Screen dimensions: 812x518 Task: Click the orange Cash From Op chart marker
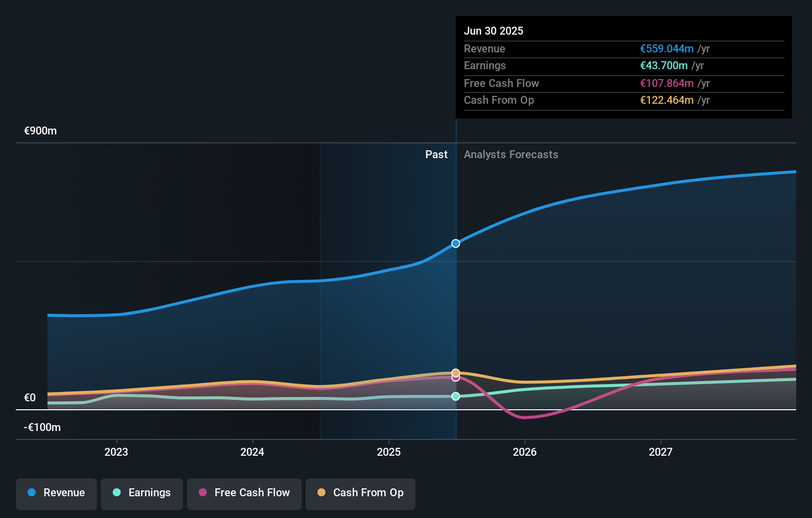(455, 372)
